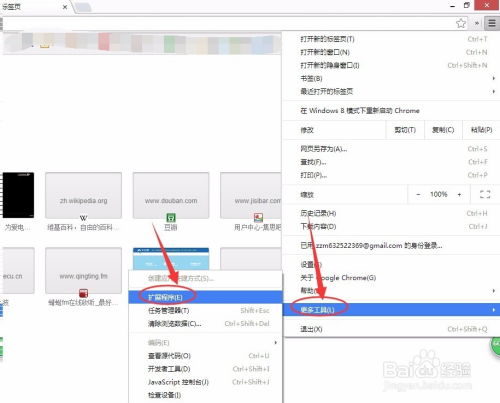Click the fullscreen icon in zoom row

(x=485, y=194)
